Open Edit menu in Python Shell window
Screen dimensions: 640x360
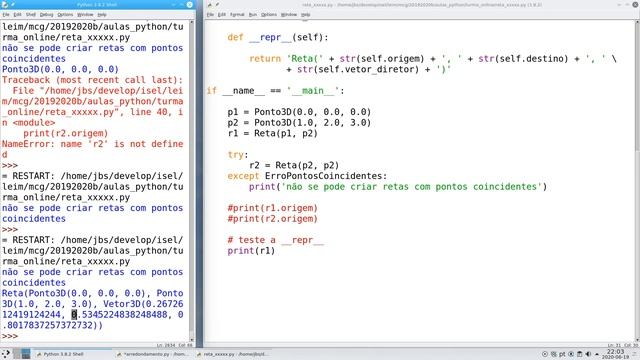coord(17,15)
